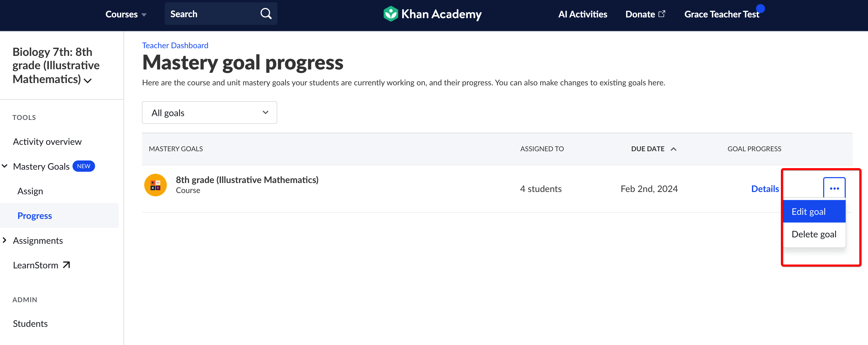
Task: Open the three-dot overflow menu on the goal row
Action: coord(834,188)
